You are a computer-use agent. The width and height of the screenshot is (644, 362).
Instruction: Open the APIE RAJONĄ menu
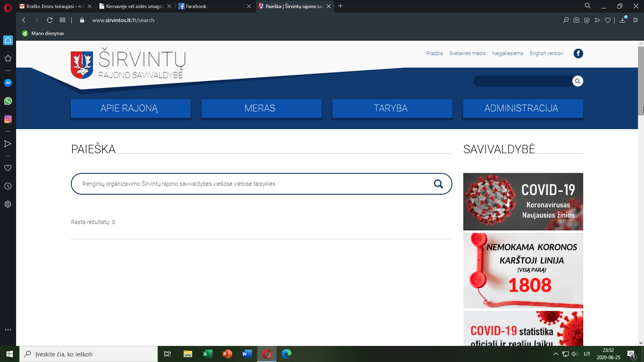[x=130, y=109]
